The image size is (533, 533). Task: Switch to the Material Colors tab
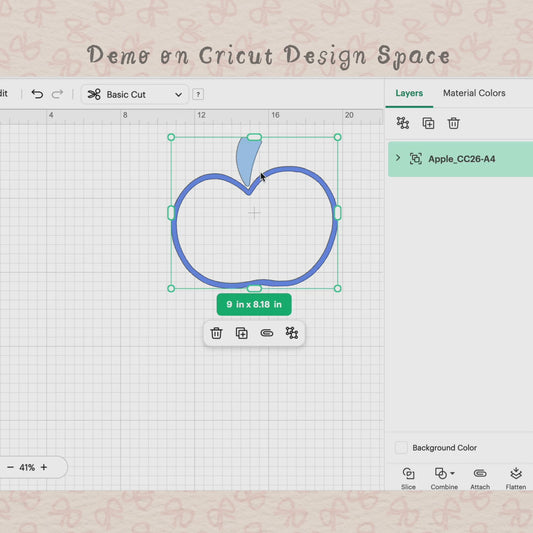474,93
